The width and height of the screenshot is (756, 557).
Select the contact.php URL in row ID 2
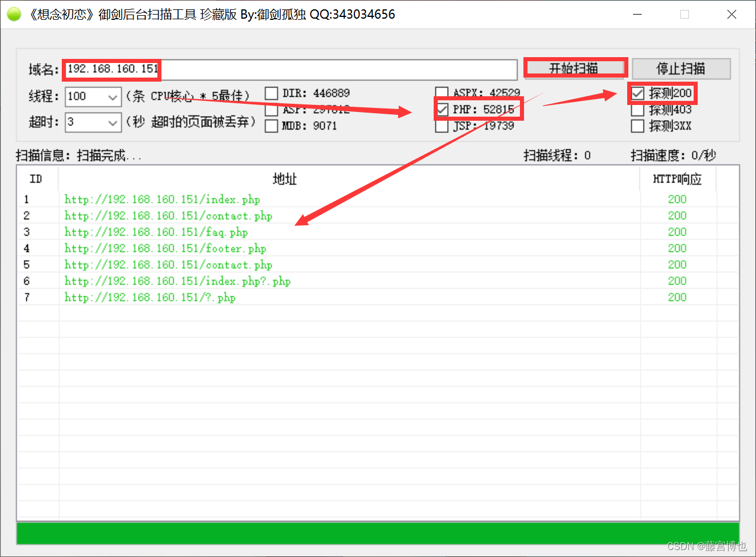168,216
